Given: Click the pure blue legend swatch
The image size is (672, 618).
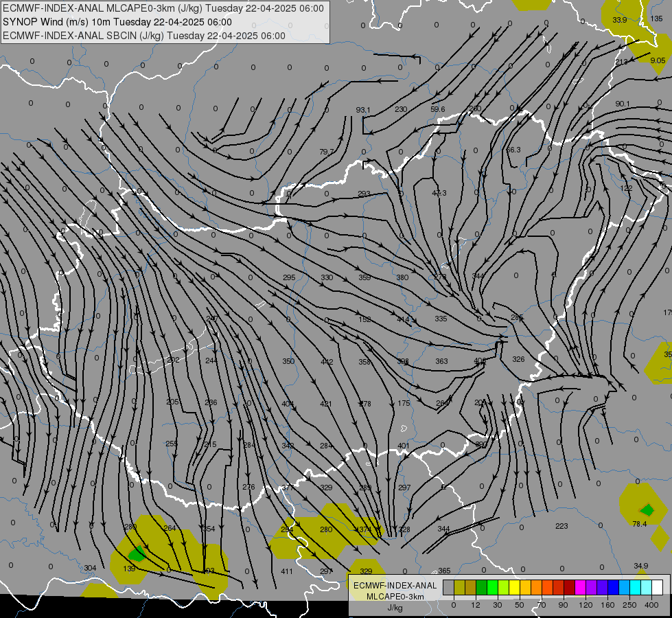Looking at the screenshot, I should (x=613, y=587).
